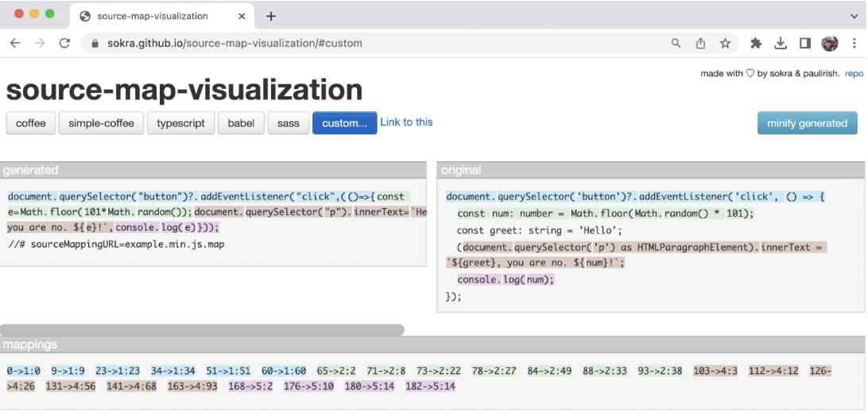Viewport: 868px width, 418px height.
Task: Choose the sass example
Action: point(288,123)
